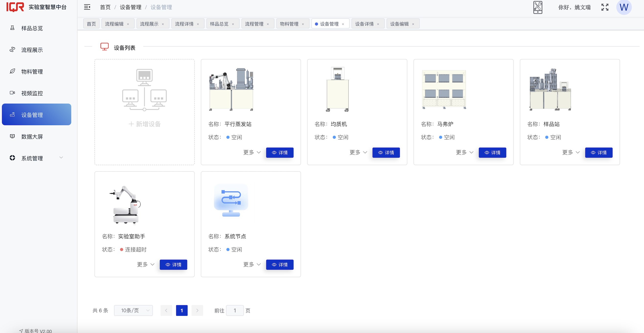
Task: Close the 设备详情 tab
Action: pyautogui.click(x=378, y=24)
